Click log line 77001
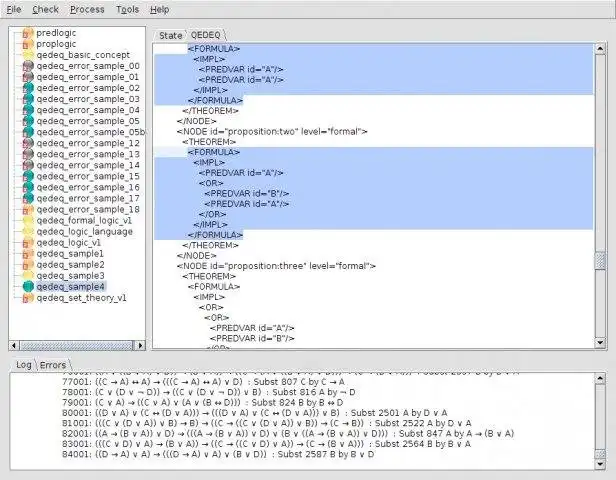Screen dimensions: 616x480 pos(203,382)
